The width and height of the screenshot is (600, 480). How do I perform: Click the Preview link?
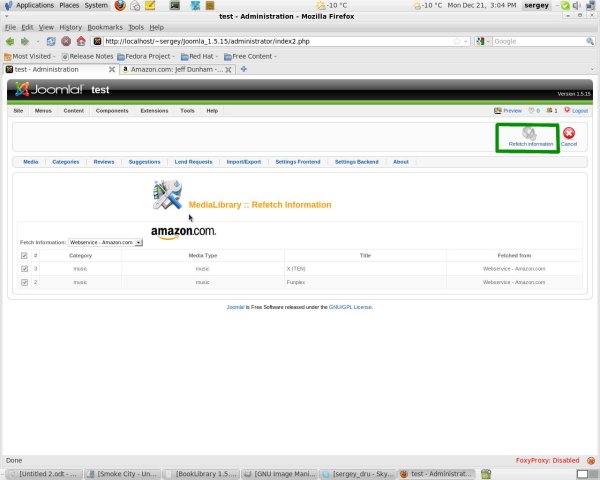(512, 111)
